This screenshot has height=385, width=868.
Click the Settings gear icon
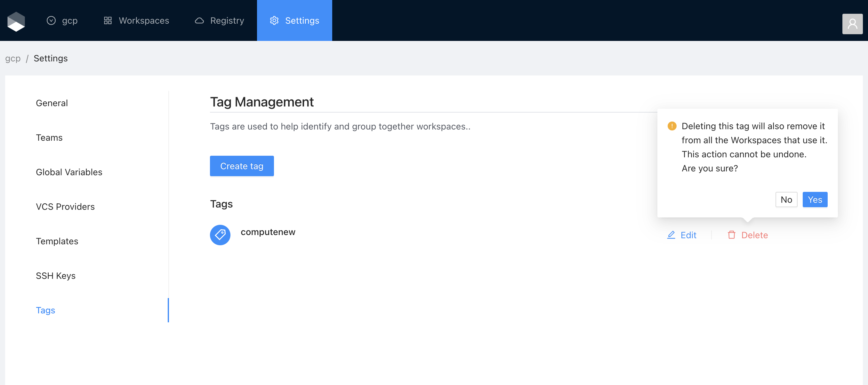(274, 21)
